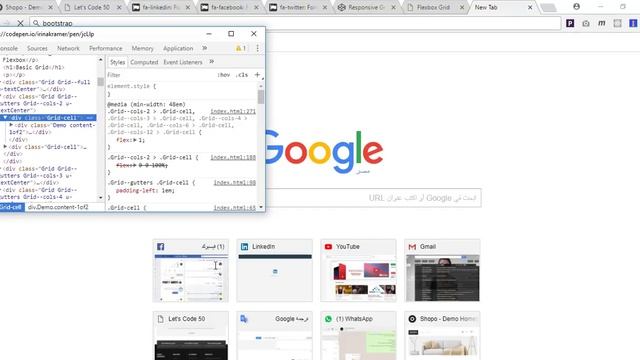The height and width of the screenshot is (360, 640).
Task: Open the Facebook shortcut tile
Action: point(191,271)
